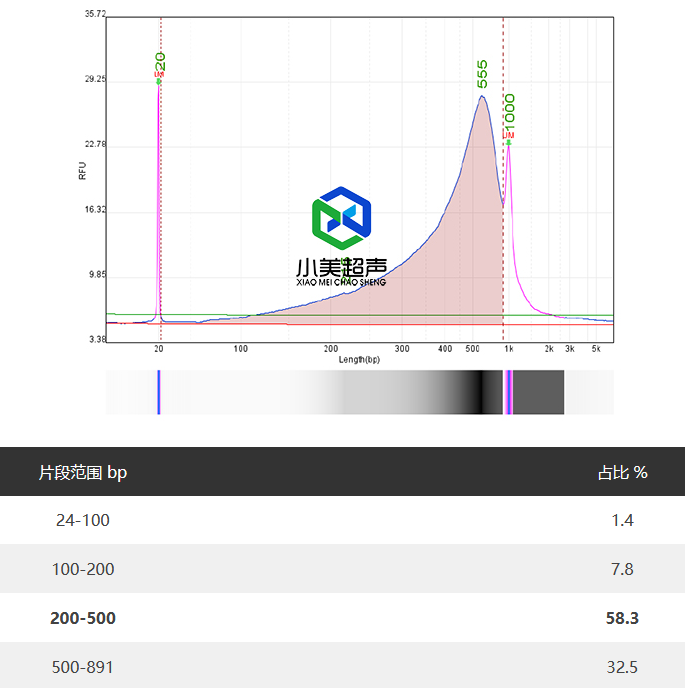Select the green 20 peak label

pos(160,60)
